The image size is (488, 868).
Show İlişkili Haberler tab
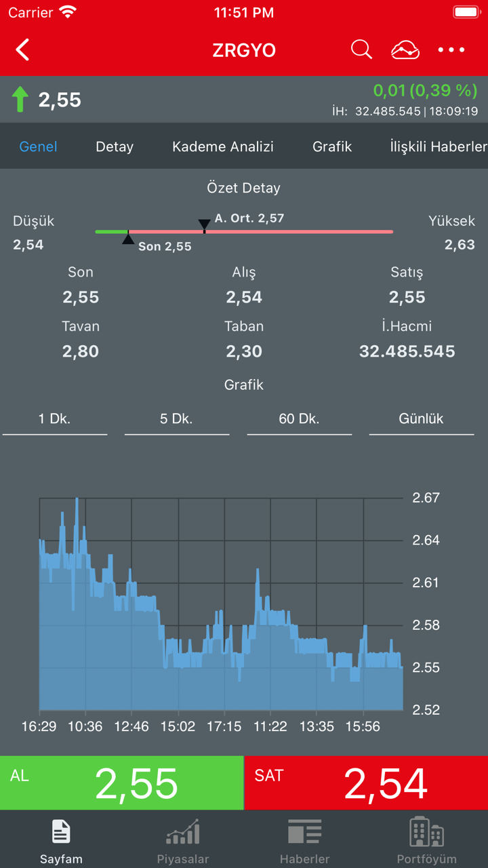(439, 146)
